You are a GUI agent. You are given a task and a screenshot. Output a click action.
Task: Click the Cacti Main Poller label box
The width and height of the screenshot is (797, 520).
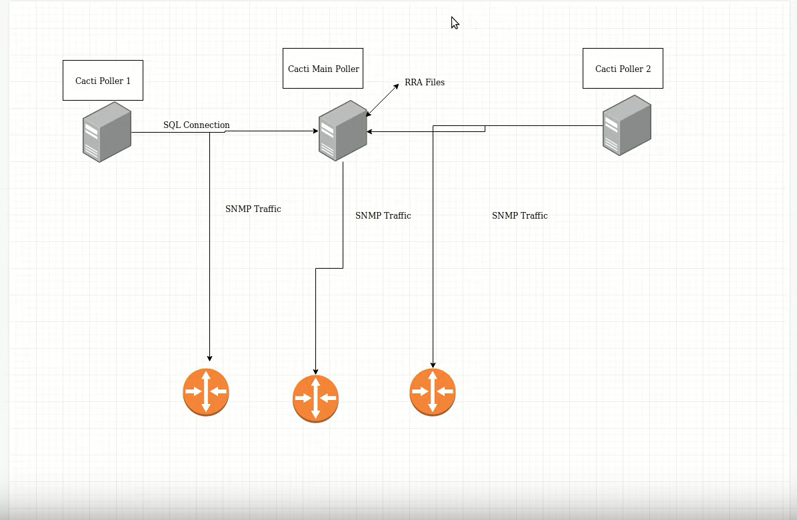[x=323, y=69]
